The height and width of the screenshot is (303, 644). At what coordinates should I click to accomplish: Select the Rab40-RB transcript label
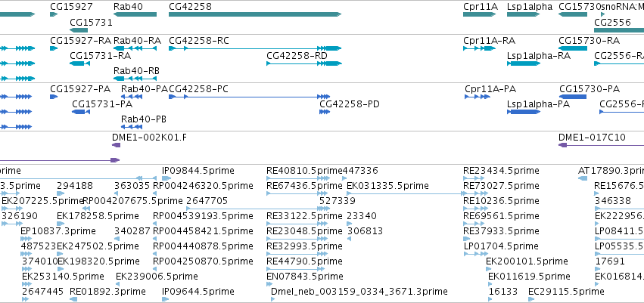coord(136,71)
